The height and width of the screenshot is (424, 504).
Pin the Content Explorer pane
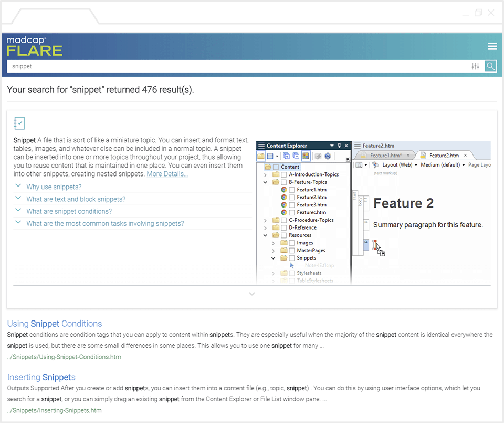339,146
